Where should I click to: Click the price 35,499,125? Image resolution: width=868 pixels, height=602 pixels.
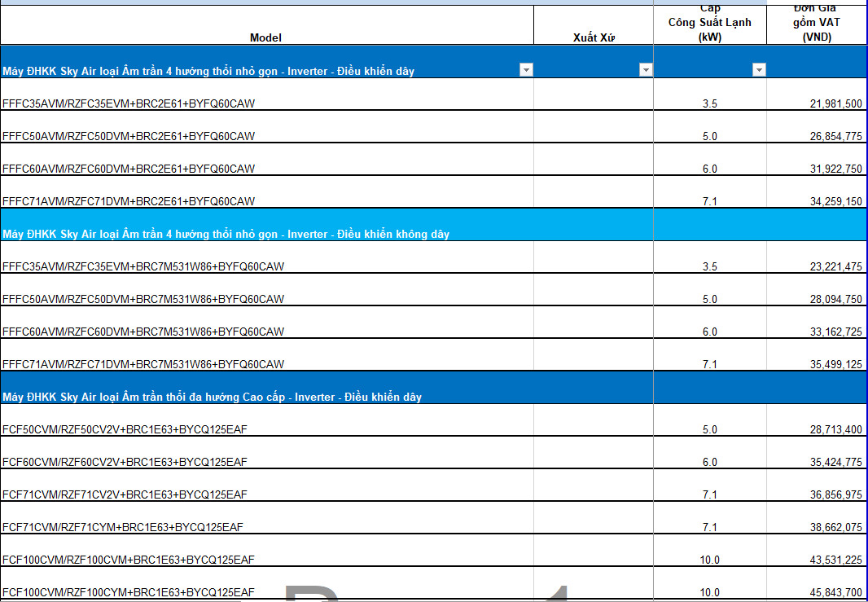point(836,364)
